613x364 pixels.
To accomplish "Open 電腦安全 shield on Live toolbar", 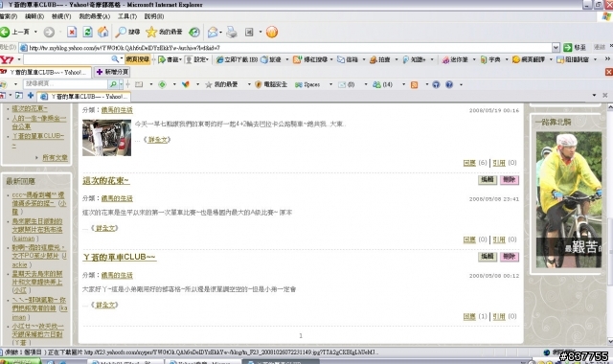I will point(271,84).
